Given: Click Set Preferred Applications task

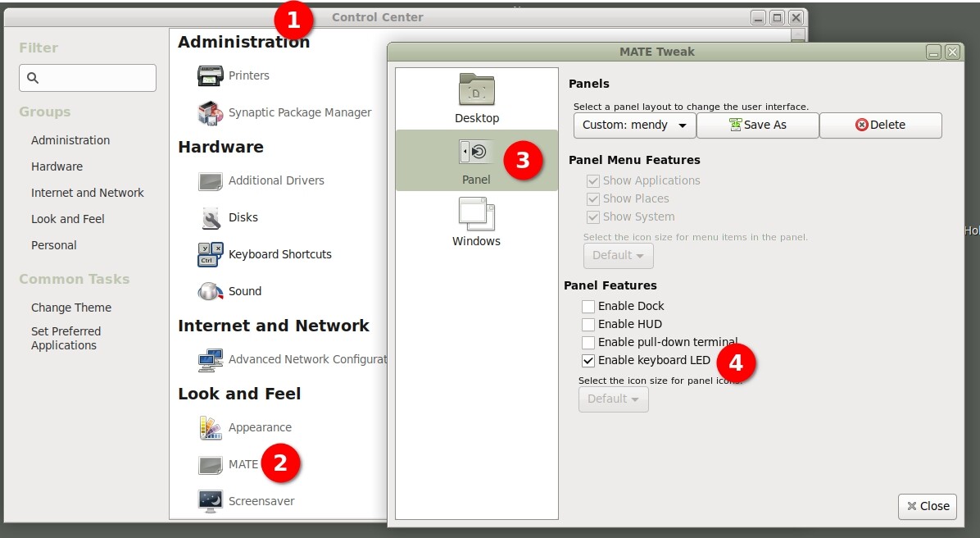Looking at the screenshot, I should click(66, 339).
